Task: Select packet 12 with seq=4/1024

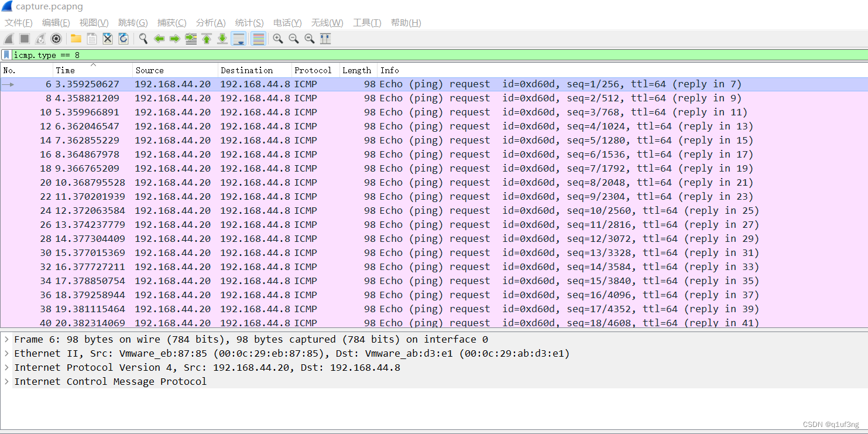Action: click(x=434, y=127)
